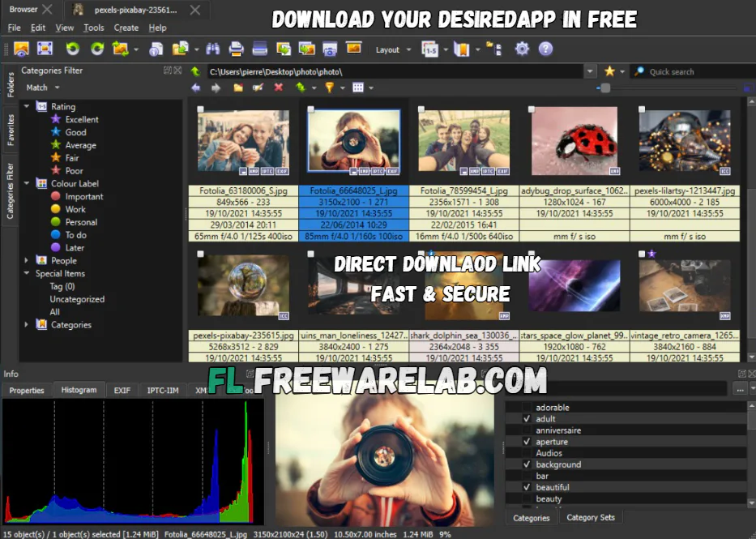The height and width of the screenshot is (539, 756).
Task: Open Batch convert tool icon
Action: [284, 49]
